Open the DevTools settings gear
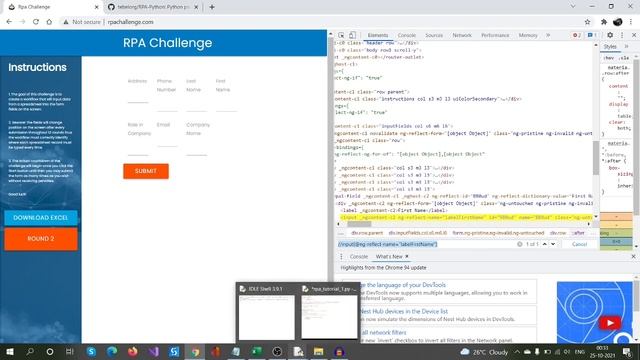This screenshot has width=640, height=360. (x=610, y=36)
